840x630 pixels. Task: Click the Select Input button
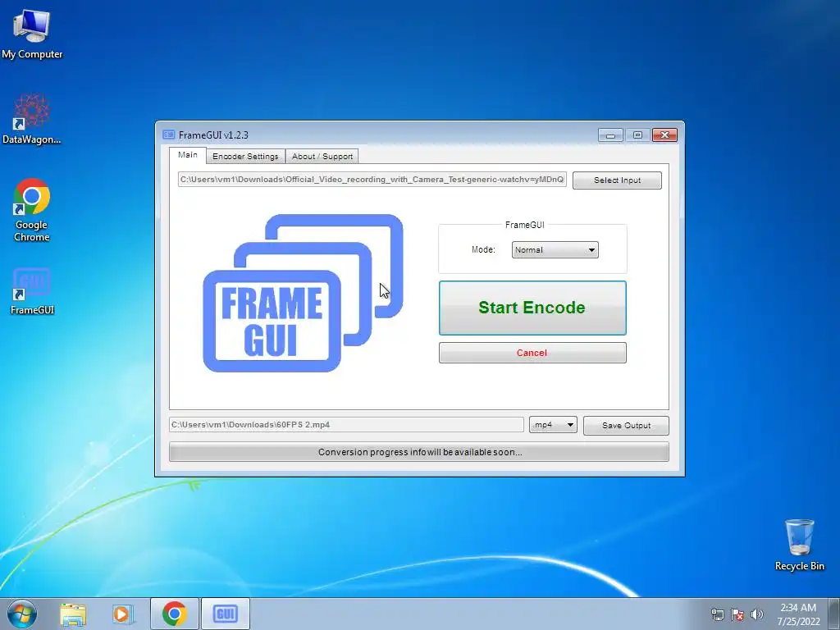coord(617,180)
